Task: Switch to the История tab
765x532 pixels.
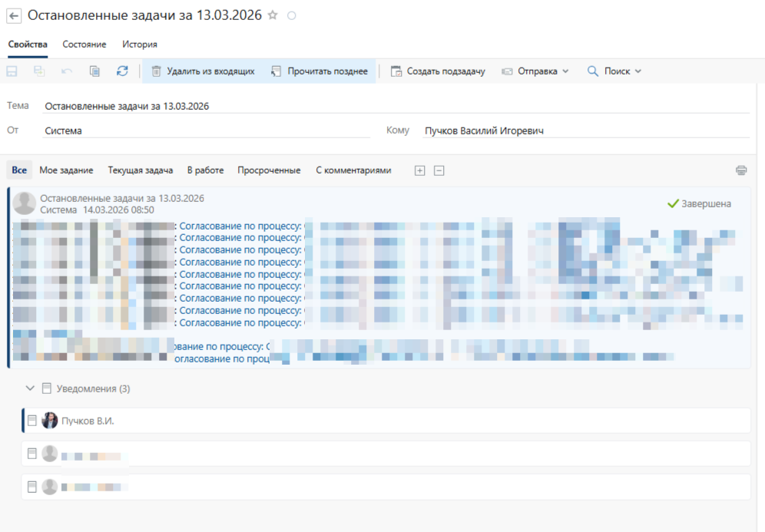Action: coord(139,45)
